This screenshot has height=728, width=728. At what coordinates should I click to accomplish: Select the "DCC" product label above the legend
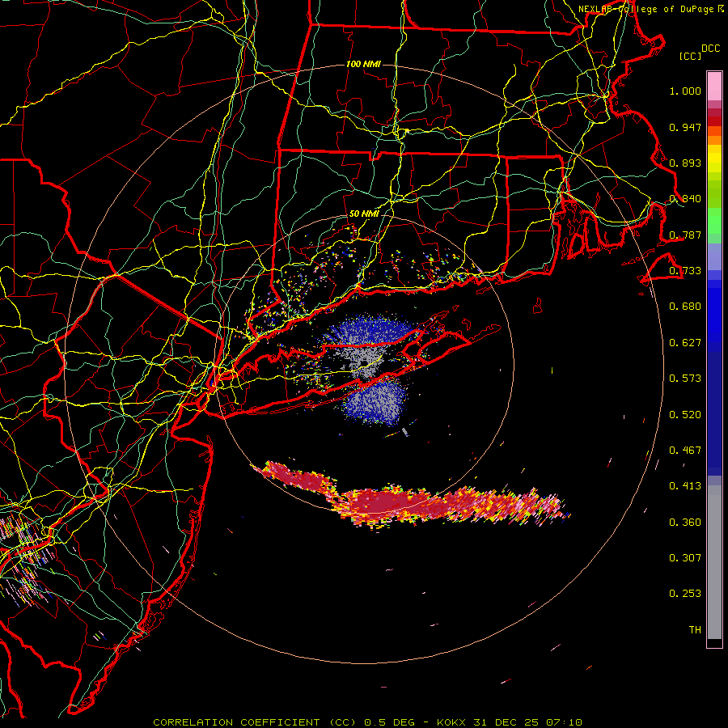(710, 49)
